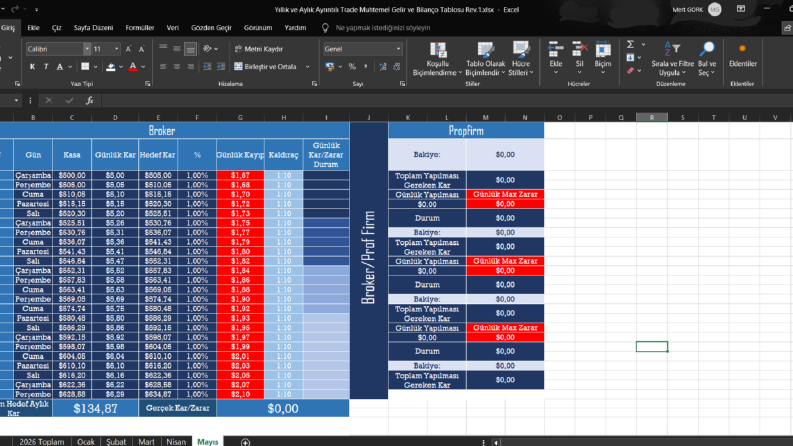793x446 pixels.
Task: Align text to middle vertically
Action: pyautogui.click(x=177, y=49)
